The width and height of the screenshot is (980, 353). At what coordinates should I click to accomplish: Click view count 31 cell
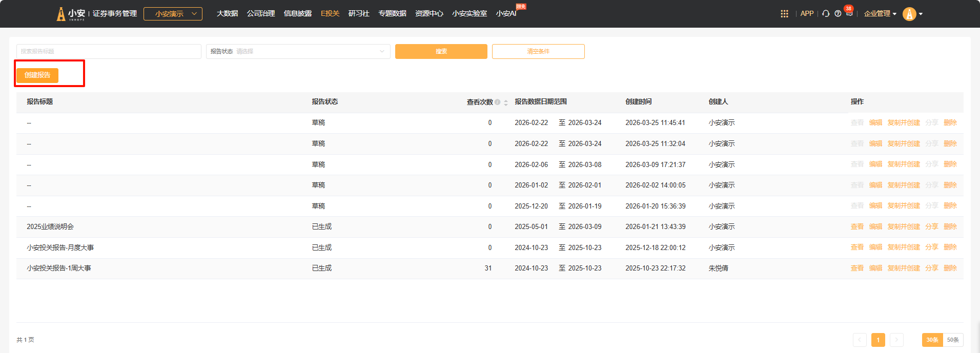pyautogui.click(x=488, y=268)
